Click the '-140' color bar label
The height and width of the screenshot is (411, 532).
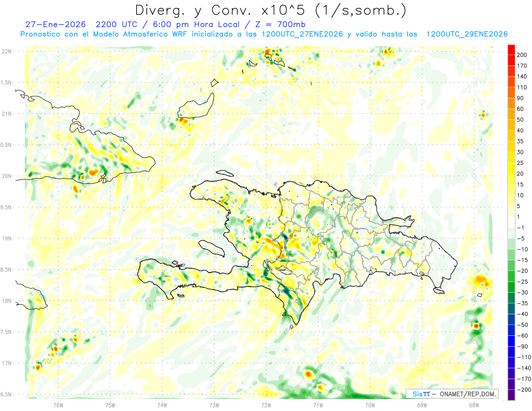pyautogui.click(x=524, y=368)
